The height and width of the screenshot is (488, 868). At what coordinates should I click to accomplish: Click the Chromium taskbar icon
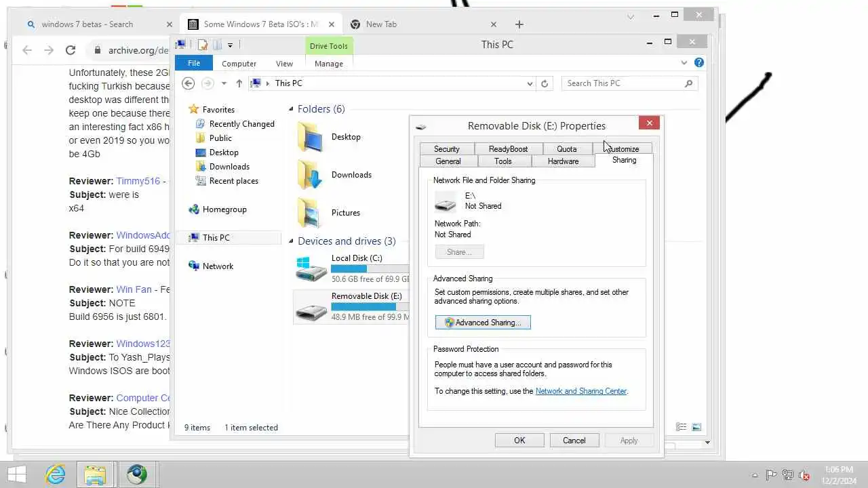pyautogui.click(x=136, y=474)
